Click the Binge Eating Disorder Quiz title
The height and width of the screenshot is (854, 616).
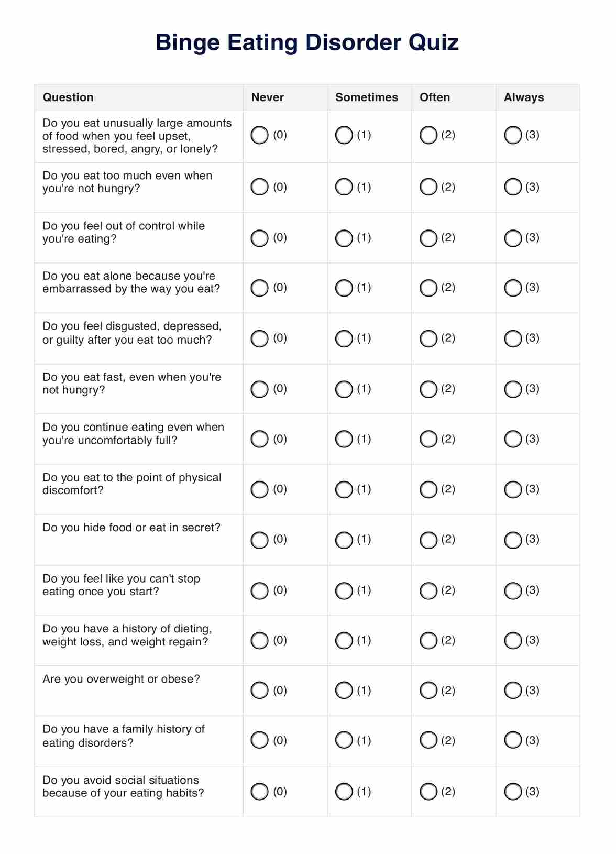307,42
